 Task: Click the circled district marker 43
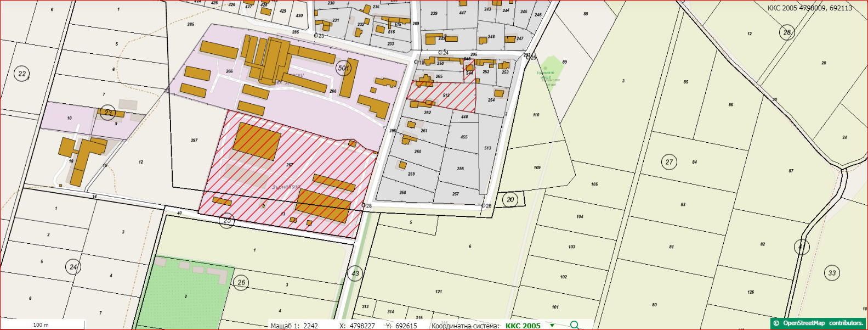pyautogui.click(x=355, y=273)
